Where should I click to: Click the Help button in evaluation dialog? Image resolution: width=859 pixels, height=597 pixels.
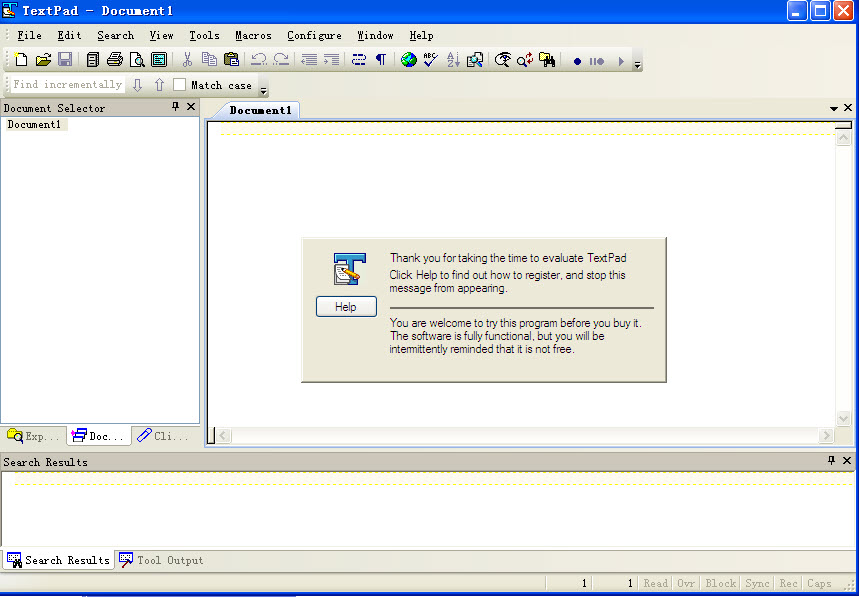coord(346,307)
